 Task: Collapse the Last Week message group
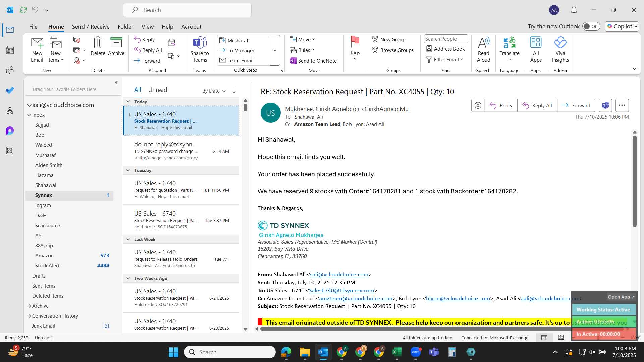click(x=128, y=239)
